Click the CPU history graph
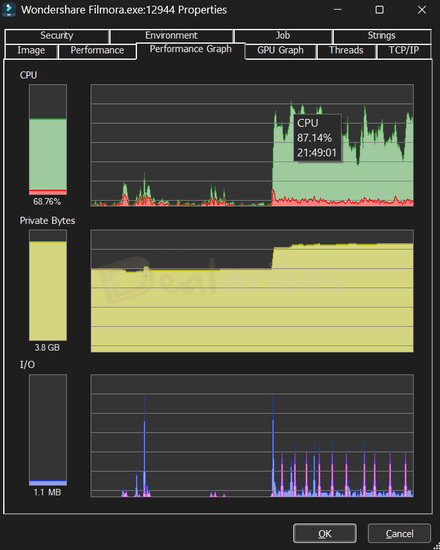The image size is (440, 550). coord(252,145)
